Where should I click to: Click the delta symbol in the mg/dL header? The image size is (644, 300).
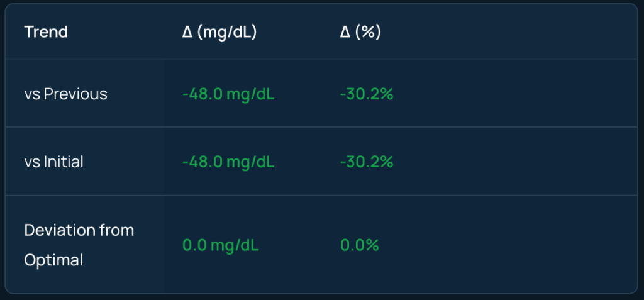point(187,32)
